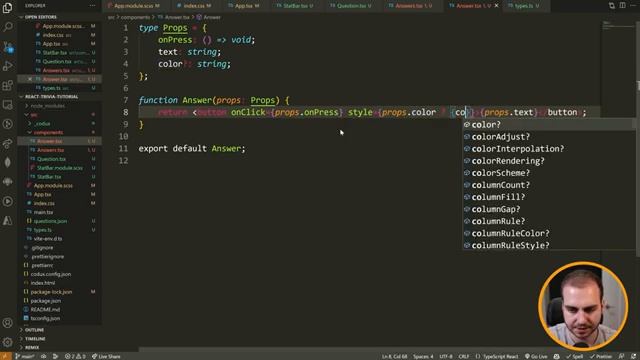This screenshot has height=360, width=640.
Task: Click the Answer symbol in breadcrumb
Action: point(209,17)
